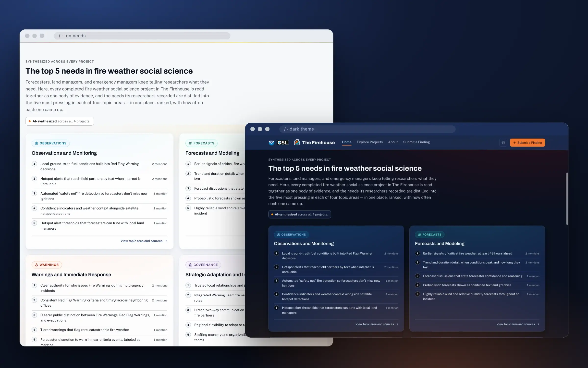588x368 pixels.
Task: Click 'Warnings and Immediate Response' heading
Action: coord(71,275)
